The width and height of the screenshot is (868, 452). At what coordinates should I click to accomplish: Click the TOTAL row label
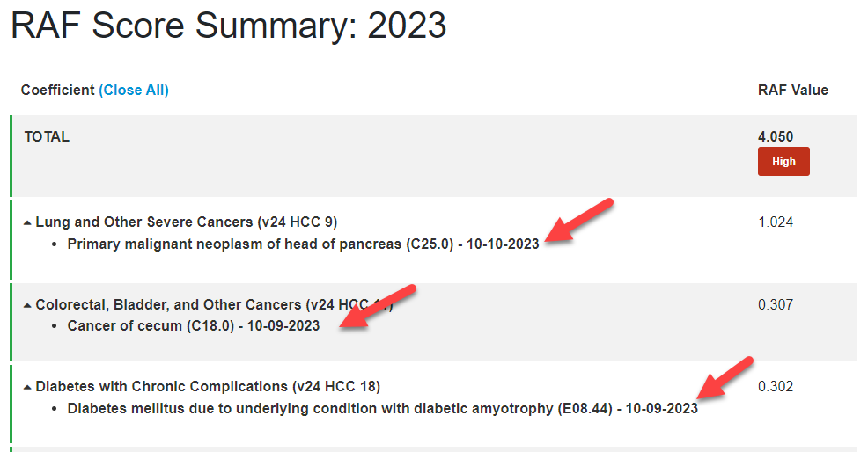(x=47, y=137)
